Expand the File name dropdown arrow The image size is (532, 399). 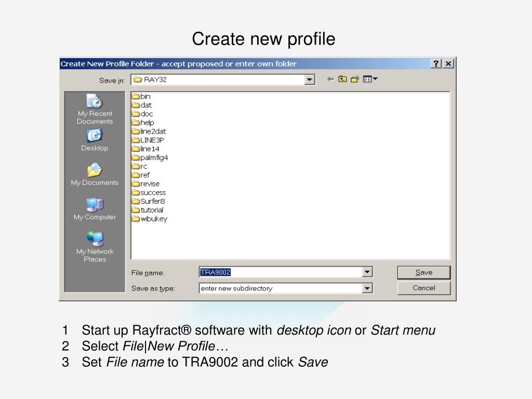click(367, 272)
